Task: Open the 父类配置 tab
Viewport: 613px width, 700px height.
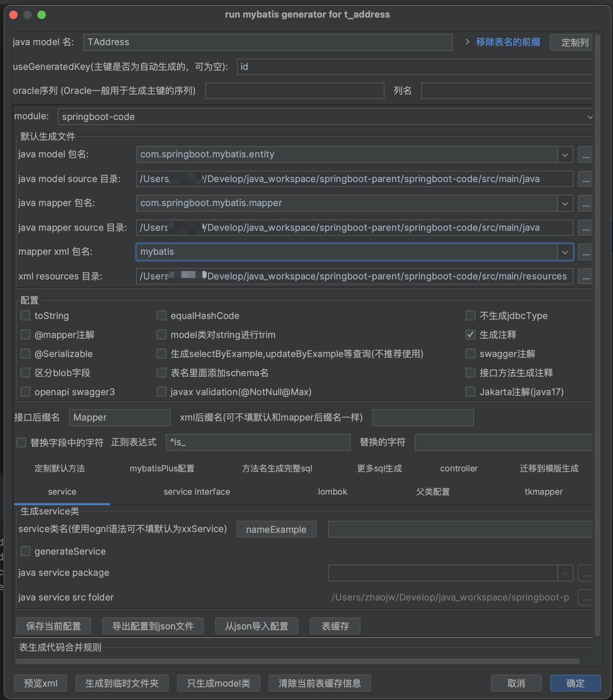Action: (433, 492)
